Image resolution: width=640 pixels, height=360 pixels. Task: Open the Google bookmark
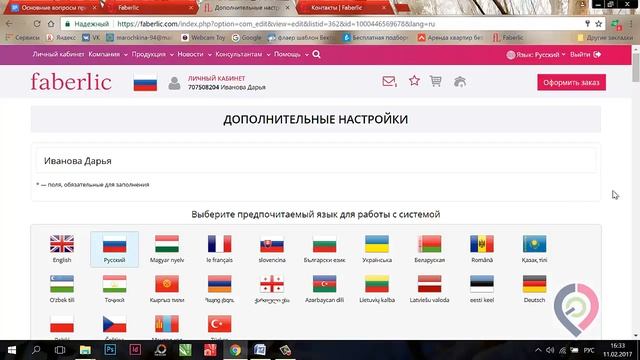247,38
